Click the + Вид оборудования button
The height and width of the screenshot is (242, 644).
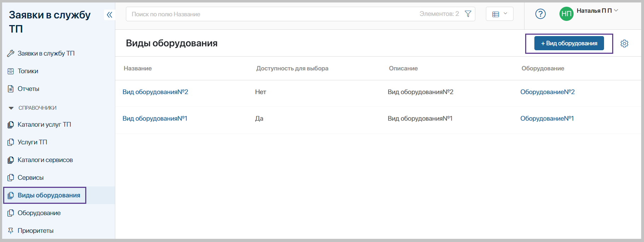click(569, 44)
